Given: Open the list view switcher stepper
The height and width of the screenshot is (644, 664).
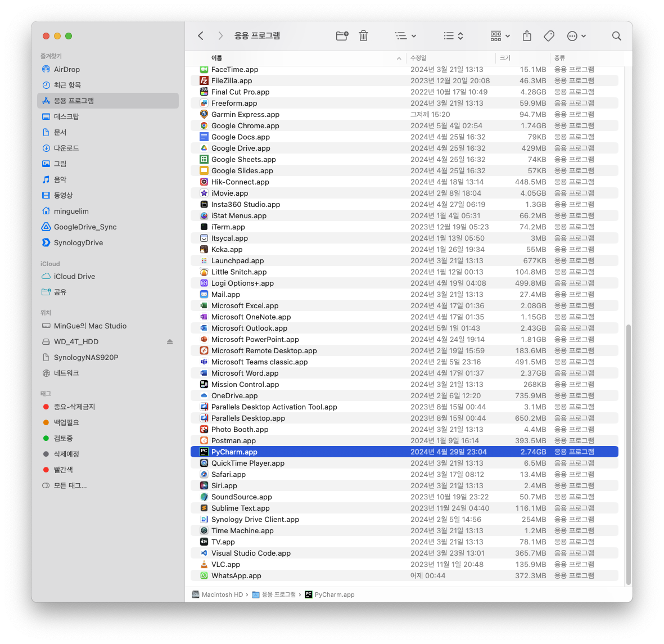Looking at the screenshot, I should (453, 36).
